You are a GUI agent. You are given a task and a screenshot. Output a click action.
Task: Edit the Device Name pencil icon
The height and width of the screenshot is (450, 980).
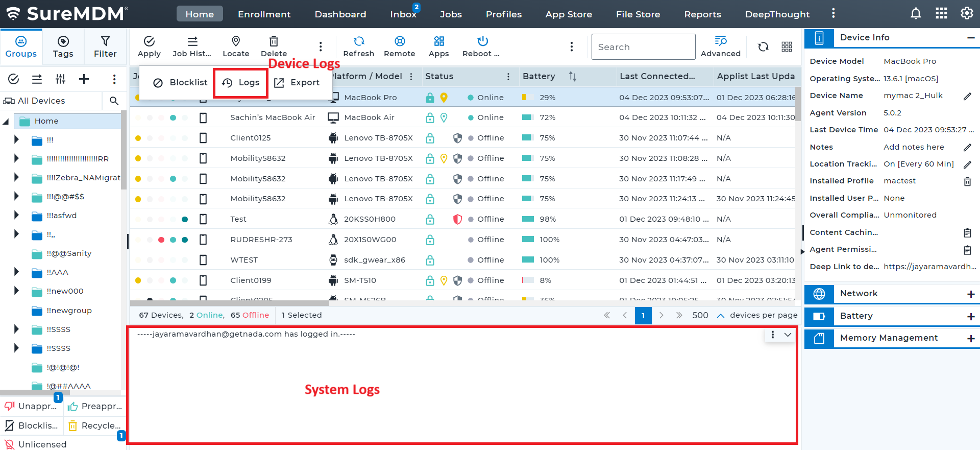pyautogui.click(x=967, y=96)
